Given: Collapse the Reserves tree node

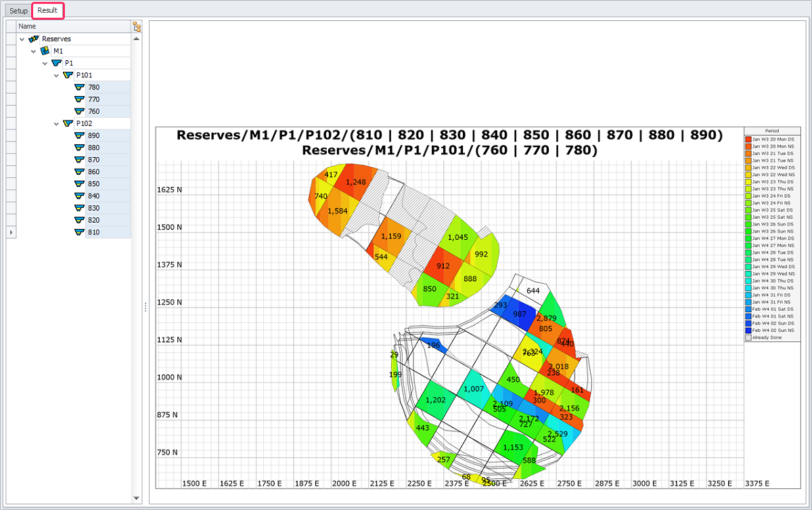Looking at the screenshot, I should point(22,39).
